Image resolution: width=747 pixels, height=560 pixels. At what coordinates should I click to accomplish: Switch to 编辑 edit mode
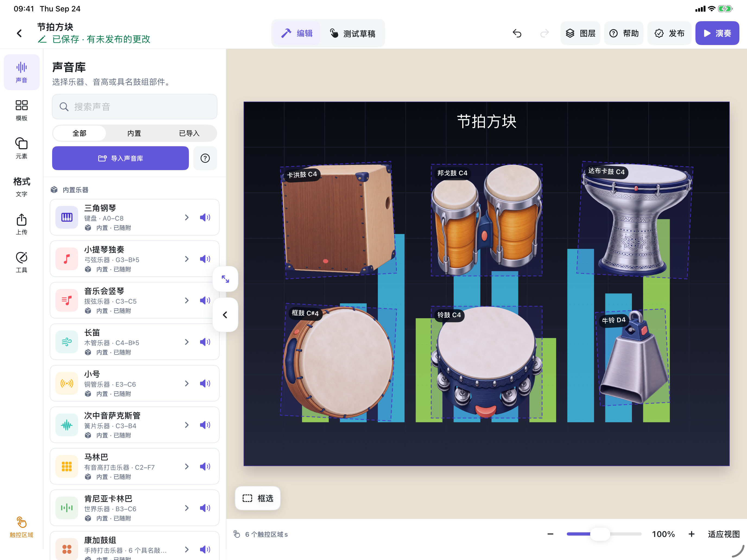click(x=297, y=33)
